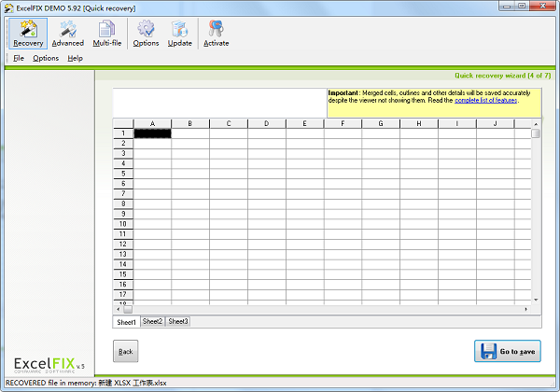Open the Options menu in menu bar
The image size is (560, 392).
coord(46,58)
